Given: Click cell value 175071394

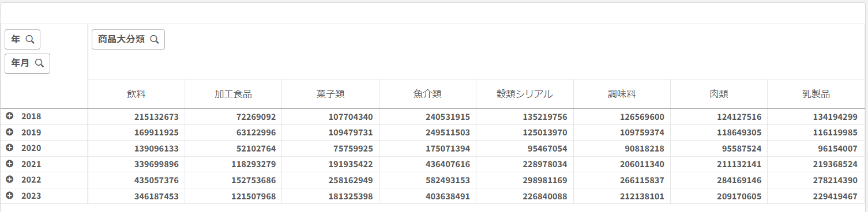Looking at the screenshot, I should (x=448, y=148).
